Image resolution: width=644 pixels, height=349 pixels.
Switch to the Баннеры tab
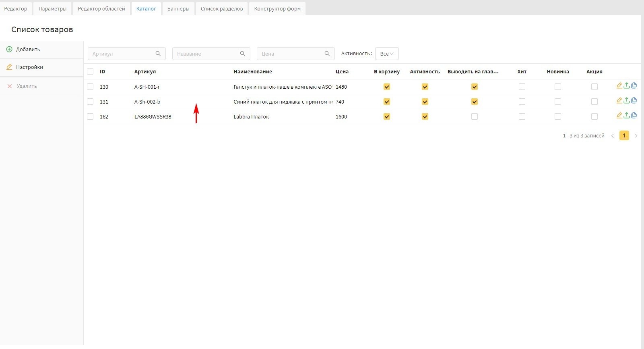coord(178,8)
